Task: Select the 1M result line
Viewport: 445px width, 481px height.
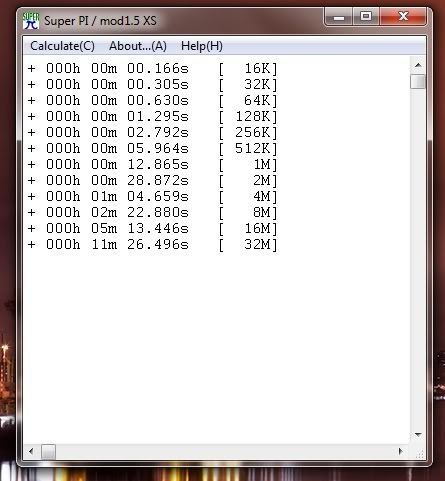Action: pyautogui.click(x=153, y=165)
